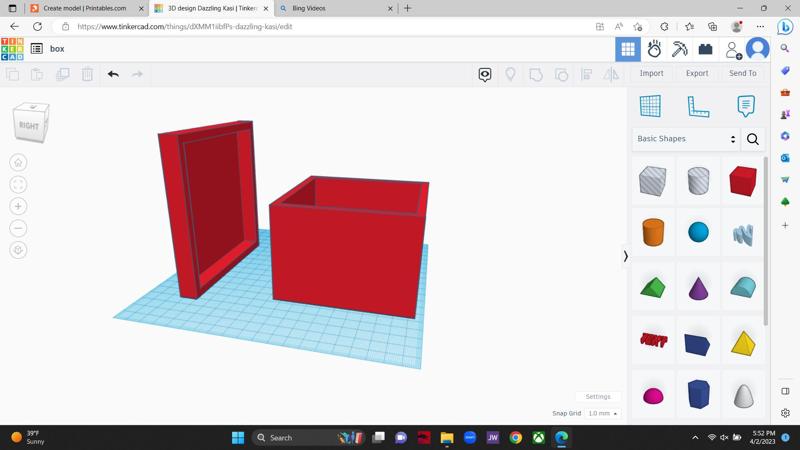Toggle orthographic perspective view button
The width and height of the screenshot is (800, 450).
18,250
